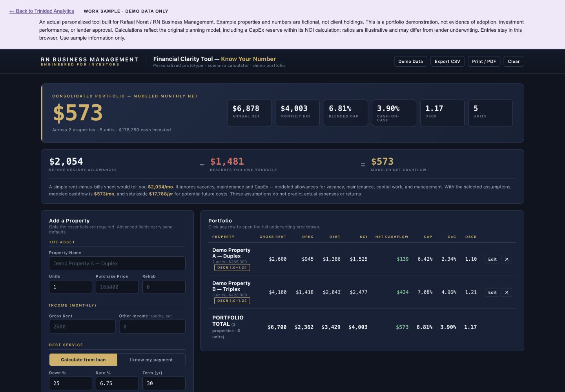Remove the Demo Property B Triplex row
Image resolution: width=565 pixels, height=392 pixels.
pyautogui.click(x=507, y=292)
